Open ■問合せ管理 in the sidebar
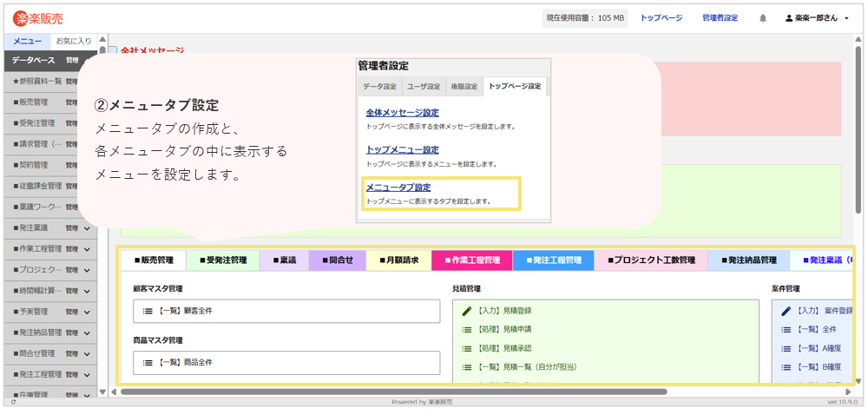 [x=34, y=353]
